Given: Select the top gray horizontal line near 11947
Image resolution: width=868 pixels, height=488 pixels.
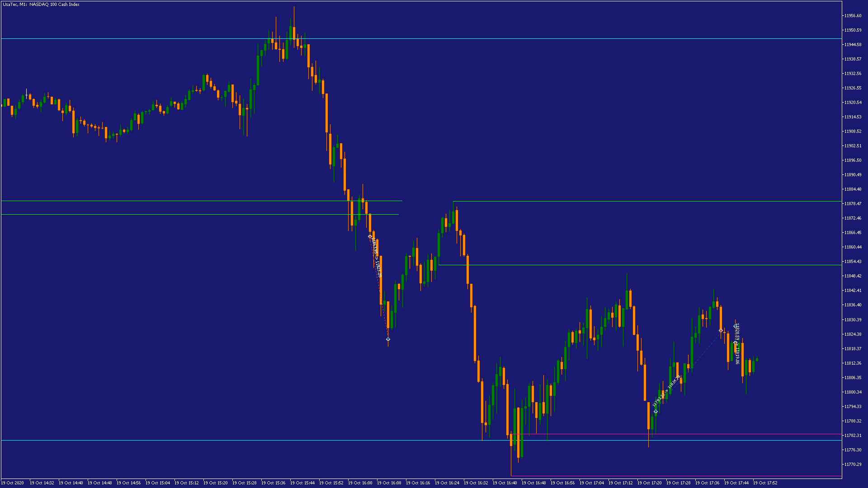Looking at the screenshot, I should [x=136, y=39].
